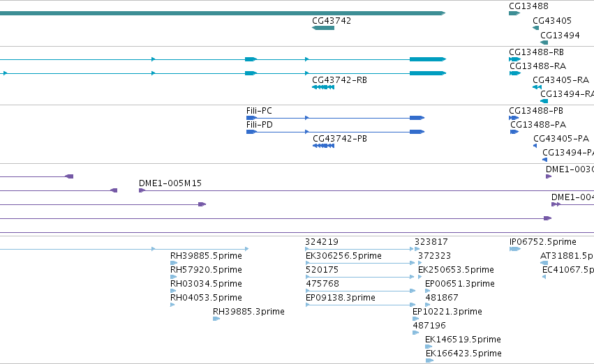Select the CG13488-PB protein label
594x364 pixels.
pos(536,111)
